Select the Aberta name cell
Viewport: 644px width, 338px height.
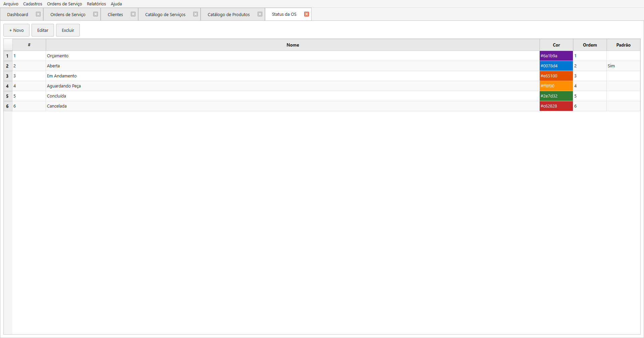point(292,66)
